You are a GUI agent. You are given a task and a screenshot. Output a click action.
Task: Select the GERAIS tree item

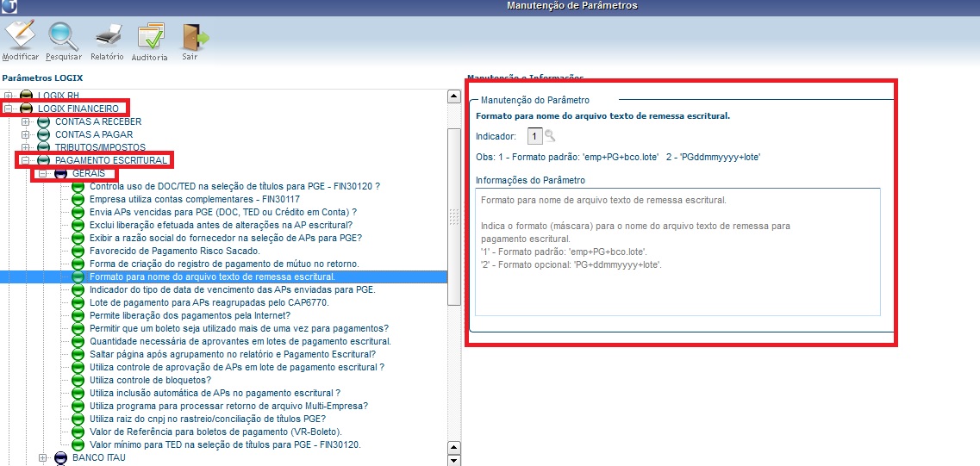point(89,173)
